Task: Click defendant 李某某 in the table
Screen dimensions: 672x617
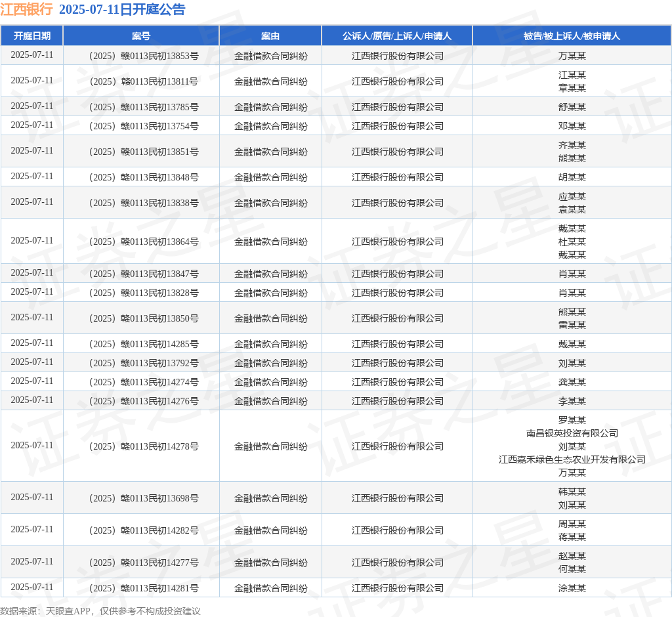Action: [x=572, y=401]
